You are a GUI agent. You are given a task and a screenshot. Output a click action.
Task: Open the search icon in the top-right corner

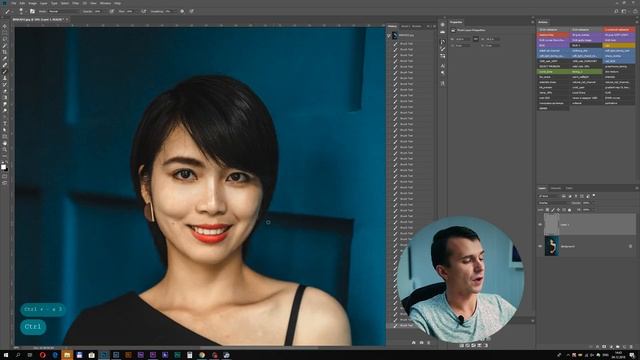pyautogui.click(x=616, y=11)
